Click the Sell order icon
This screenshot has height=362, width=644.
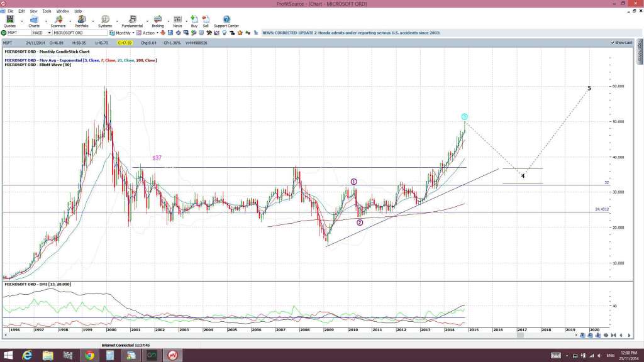206,21
